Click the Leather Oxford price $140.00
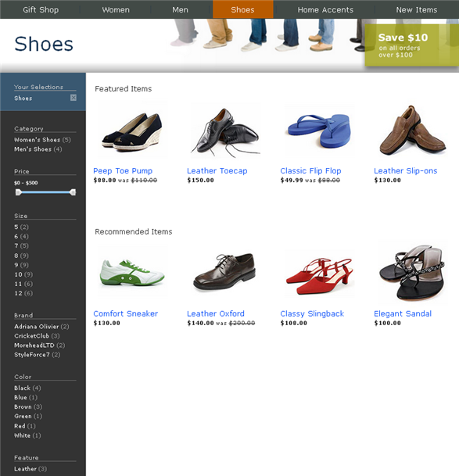Image resolution: width=459 pixels, height=476 pixels. point(200,323)
